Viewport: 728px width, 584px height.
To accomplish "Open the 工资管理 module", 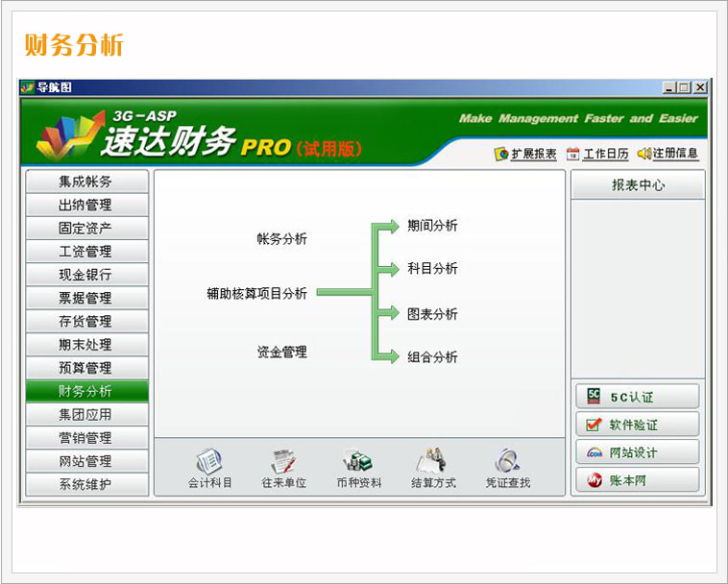I will (x=86, y=251).
